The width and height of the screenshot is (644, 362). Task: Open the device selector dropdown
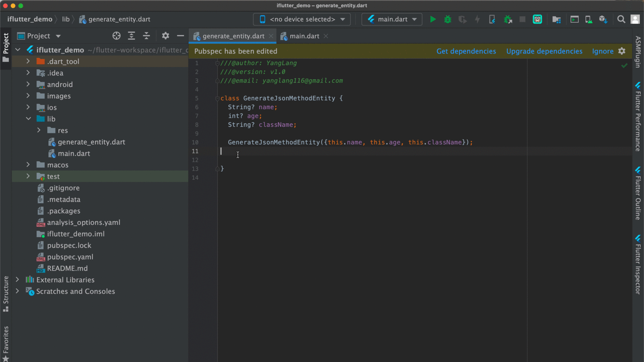point(302,19)
